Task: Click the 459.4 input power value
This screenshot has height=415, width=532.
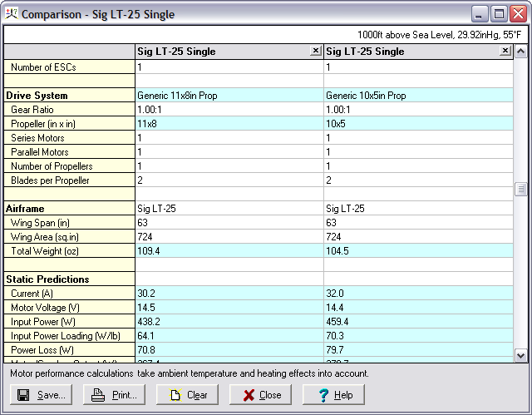Action: click(x=337, y=322)
